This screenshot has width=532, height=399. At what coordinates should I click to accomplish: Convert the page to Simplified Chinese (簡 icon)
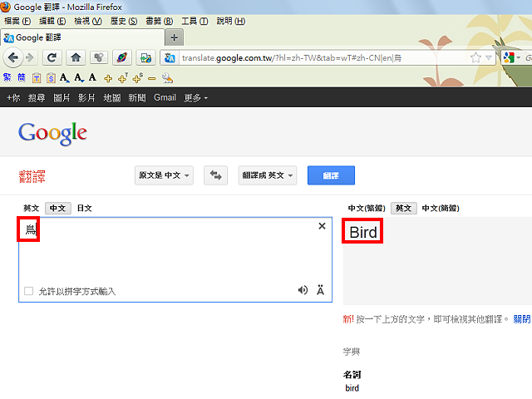(22, 77)
